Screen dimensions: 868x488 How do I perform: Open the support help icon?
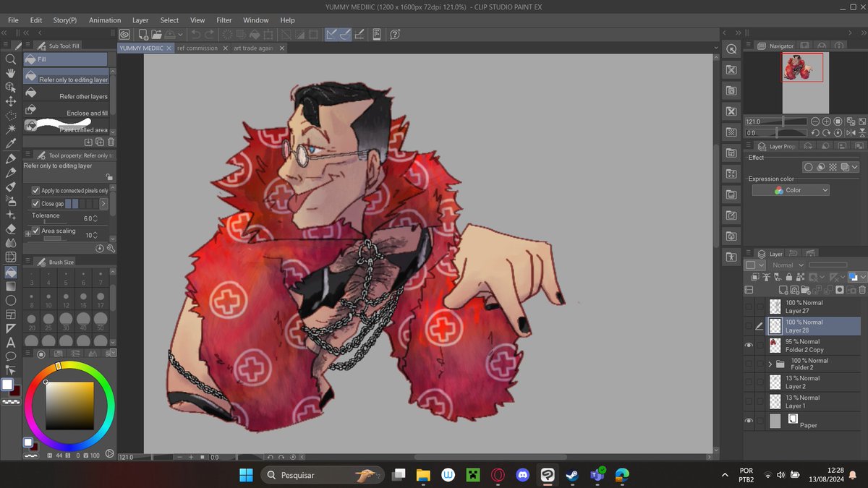click(396, 34)
